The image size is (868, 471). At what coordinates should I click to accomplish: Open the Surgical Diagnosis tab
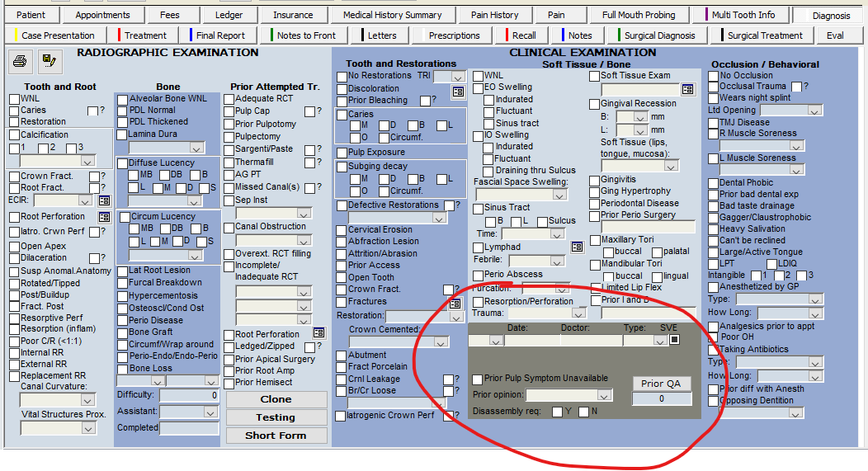tap(659, 35)
